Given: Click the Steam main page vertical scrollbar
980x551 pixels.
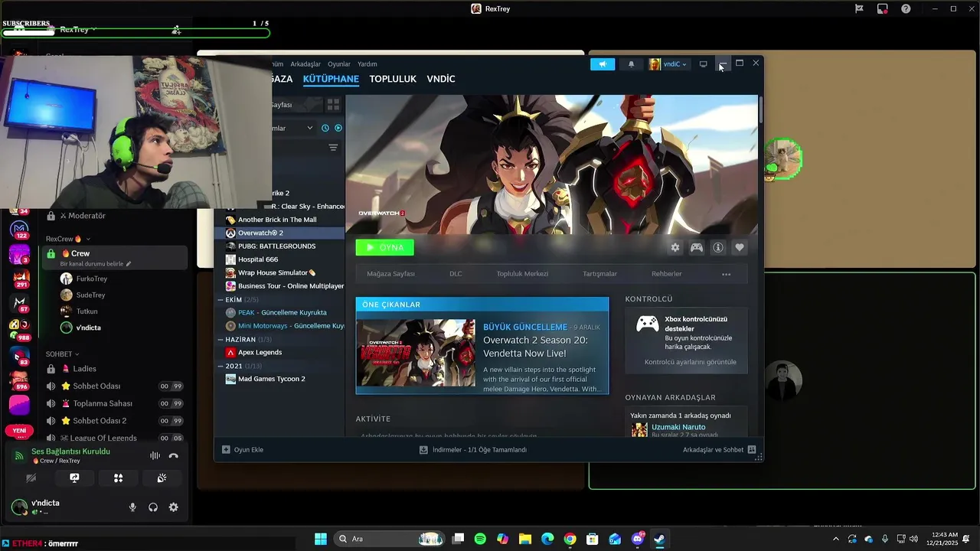Looking at the screenshot, I should [x=760, y=109].
